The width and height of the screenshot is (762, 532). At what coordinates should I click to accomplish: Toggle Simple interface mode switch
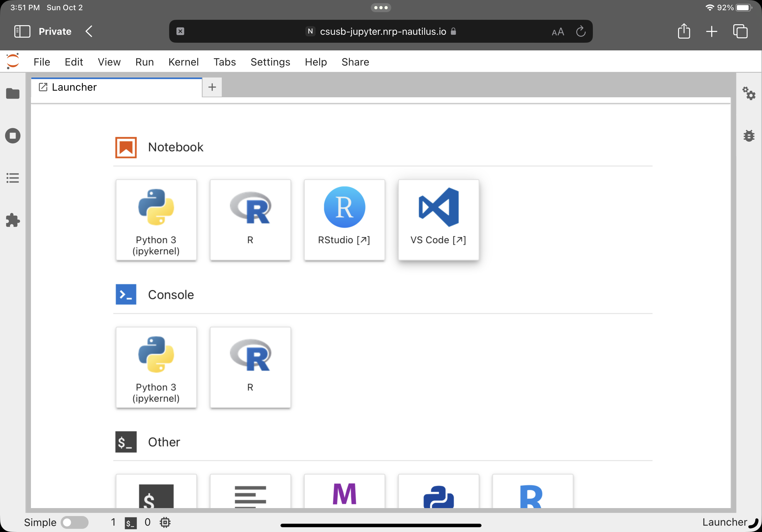pyautogui.click(x=75, y=522)
